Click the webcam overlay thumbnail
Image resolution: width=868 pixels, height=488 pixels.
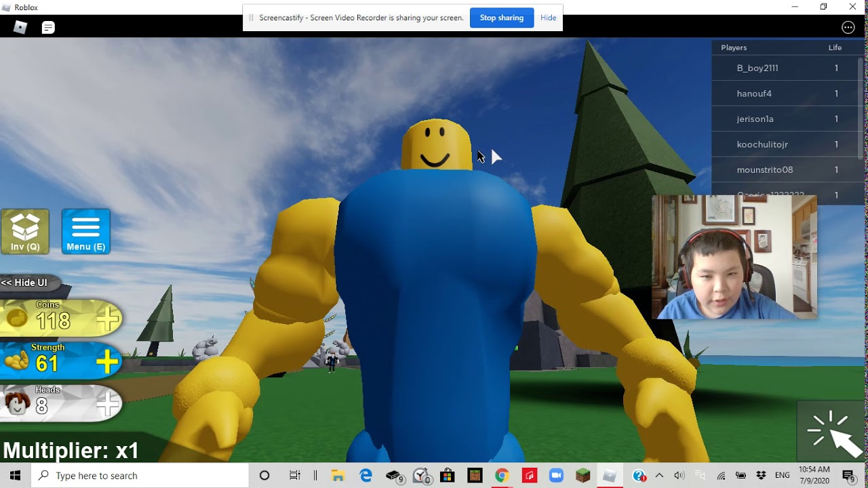734,257
